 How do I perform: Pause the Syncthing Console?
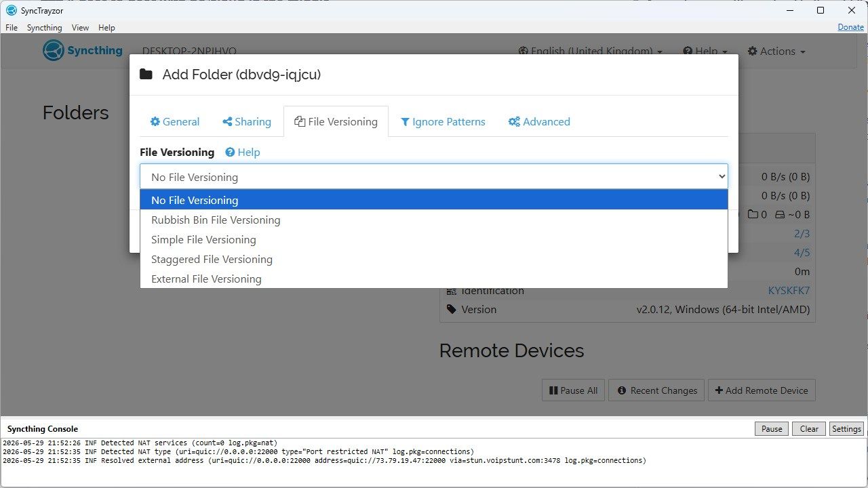[772, 428]
